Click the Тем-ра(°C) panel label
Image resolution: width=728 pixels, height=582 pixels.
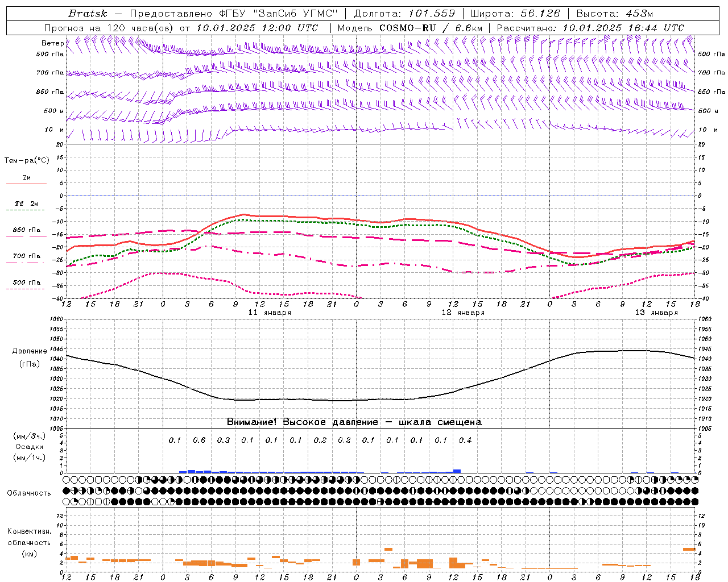pos(27,161)
